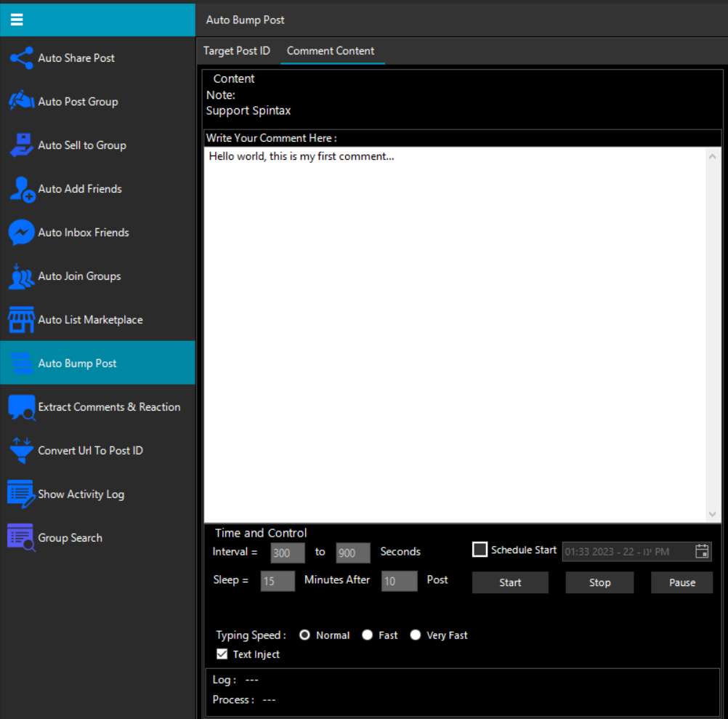
Task: Open Convert Url To Post ID label
Action: click(x=91, y=451)
